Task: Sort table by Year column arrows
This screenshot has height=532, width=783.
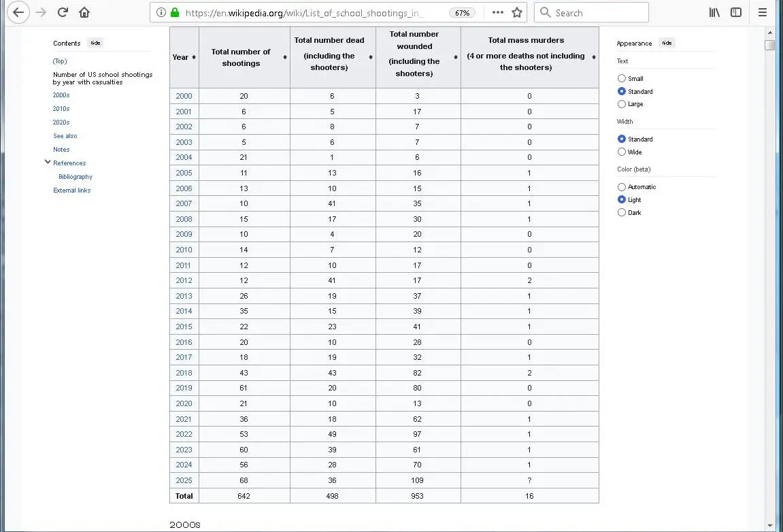Action: pyautogui.click(x=194, y=57)
